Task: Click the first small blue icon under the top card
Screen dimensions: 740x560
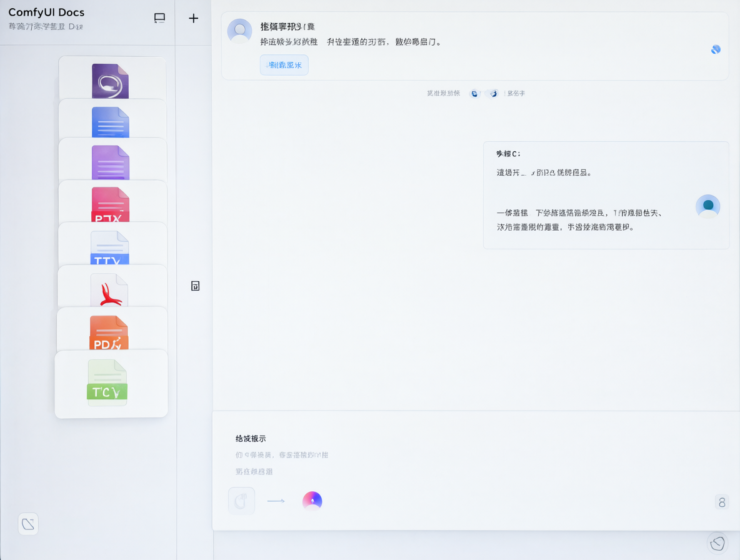Action: (474, 93)
